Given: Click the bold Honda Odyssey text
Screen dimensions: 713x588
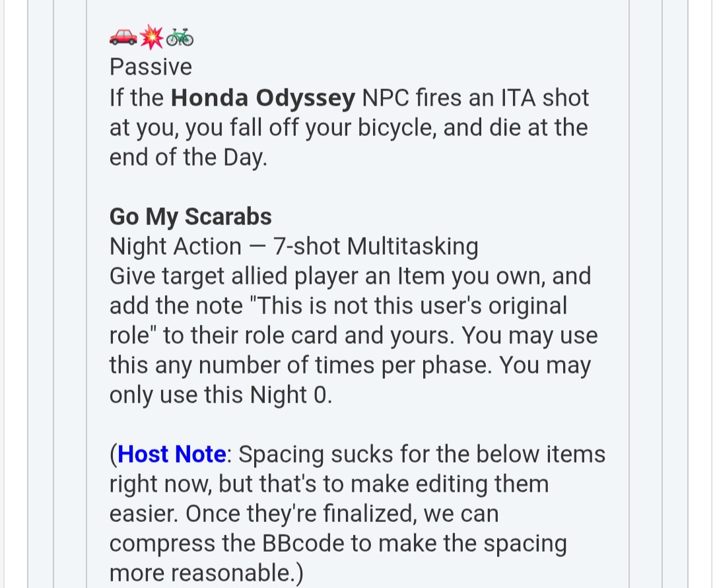Looking at the screenshot, I should point(263,98).
